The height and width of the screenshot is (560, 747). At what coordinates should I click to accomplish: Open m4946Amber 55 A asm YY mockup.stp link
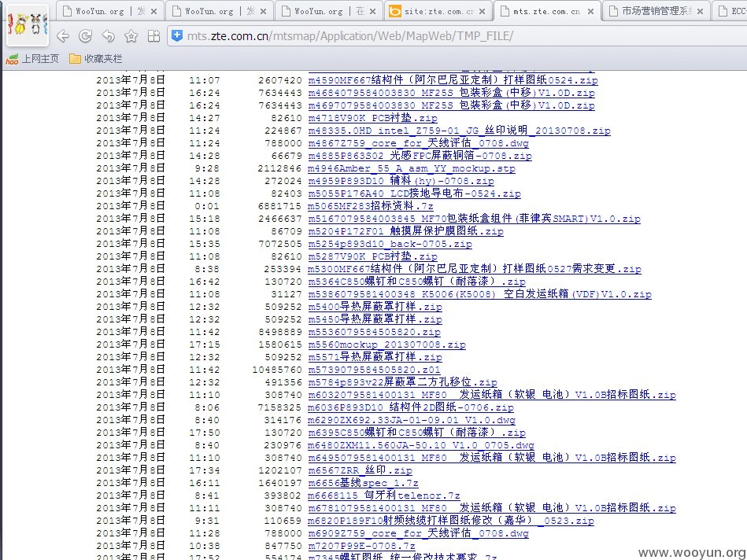(412, 168)
